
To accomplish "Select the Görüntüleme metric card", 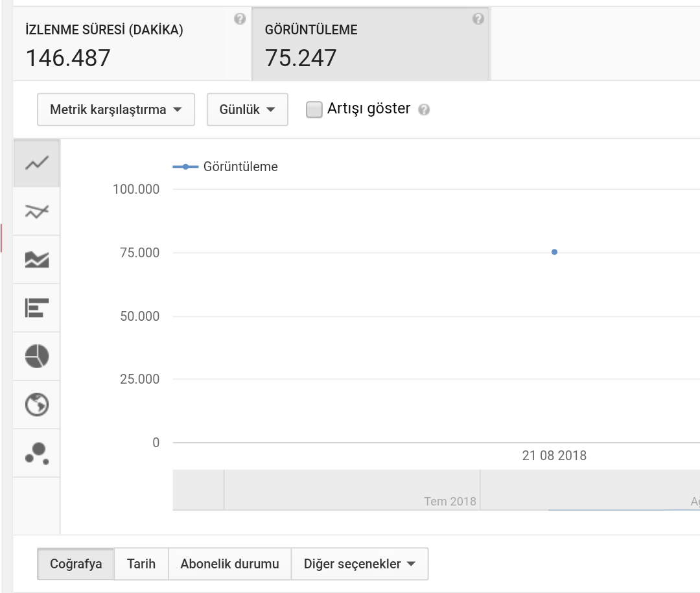I will (371, 44).
